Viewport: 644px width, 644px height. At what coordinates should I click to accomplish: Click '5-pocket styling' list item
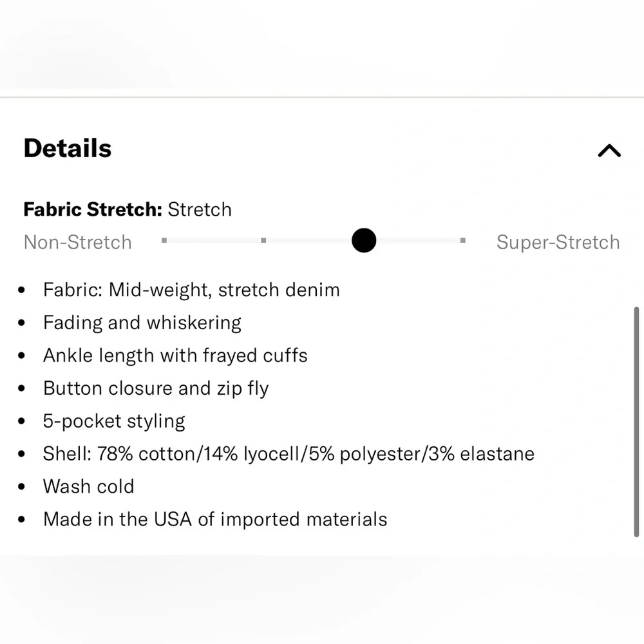click(114, 421)
